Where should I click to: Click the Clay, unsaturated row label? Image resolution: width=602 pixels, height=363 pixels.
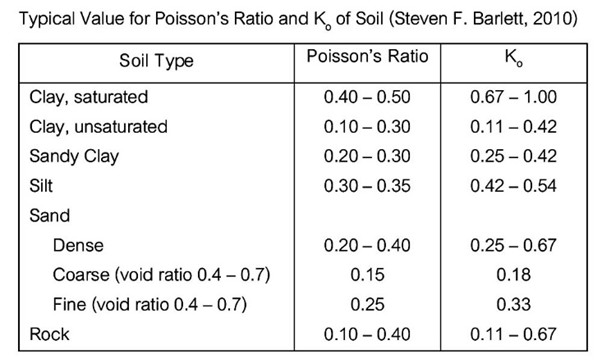pos(99,127)
